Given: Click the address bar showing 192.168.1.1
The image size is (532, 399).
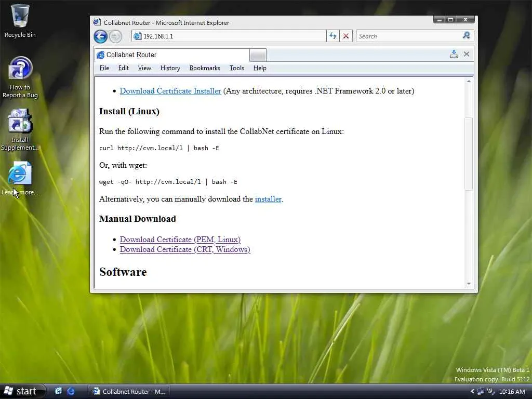Looking at the screenshot, I should pyautogui.click(x=229, y=36).
